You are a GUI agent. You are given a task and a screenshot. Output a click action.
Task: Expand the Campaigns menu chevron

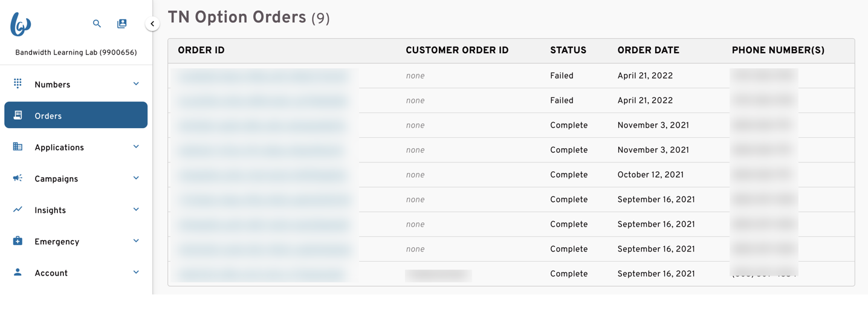[136, 178]
